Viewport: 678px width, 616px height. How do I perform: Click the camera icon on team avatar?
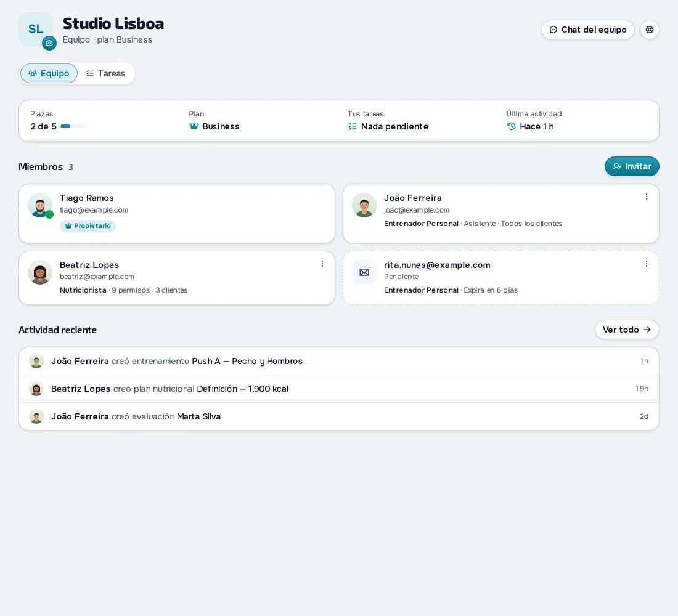coord(49,43)
